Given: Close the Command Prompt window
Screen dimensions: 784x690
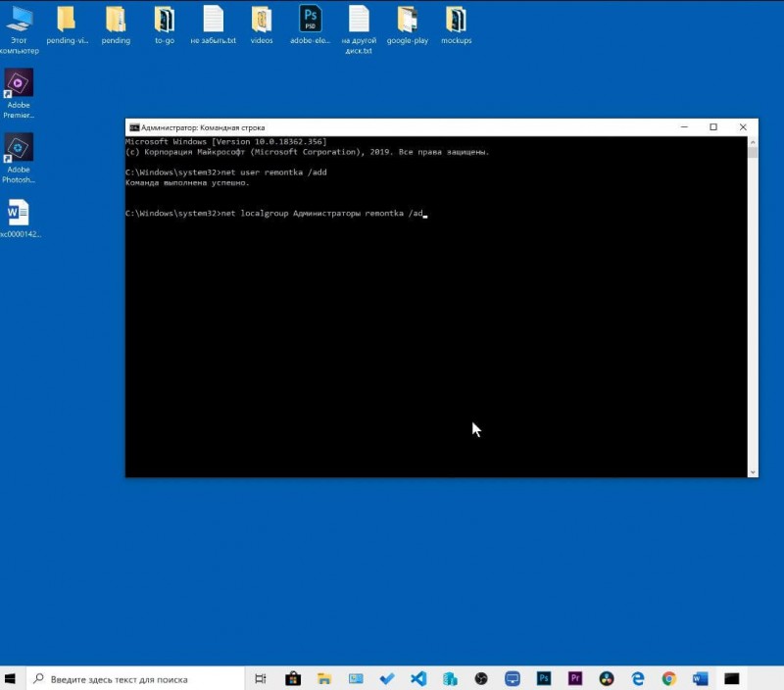Looking at the screenshot, I should click(x=743, y=127).
